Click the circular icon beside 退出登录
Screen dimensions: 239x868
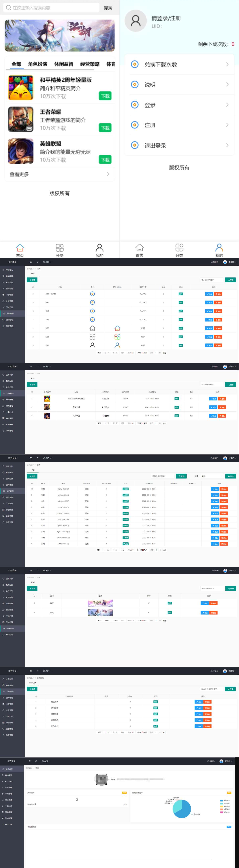(134, 145)
